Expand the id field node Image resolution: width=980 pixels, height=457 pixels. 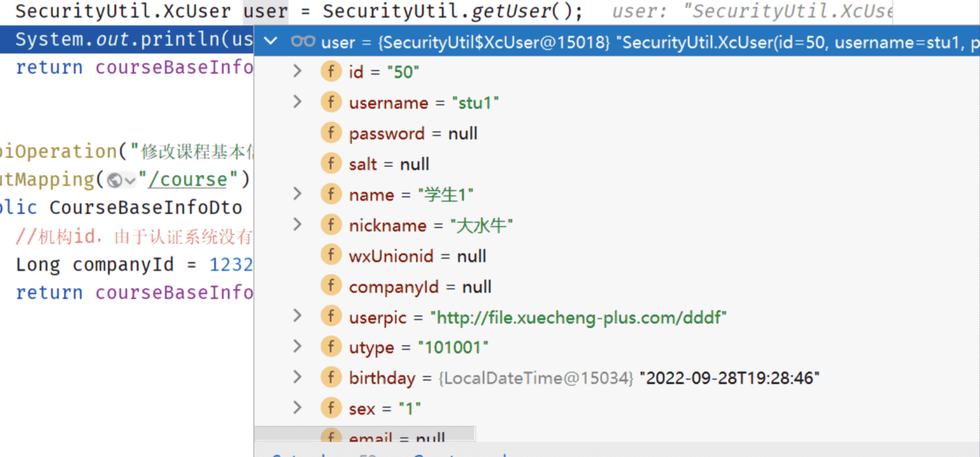(x=297, y=71)
